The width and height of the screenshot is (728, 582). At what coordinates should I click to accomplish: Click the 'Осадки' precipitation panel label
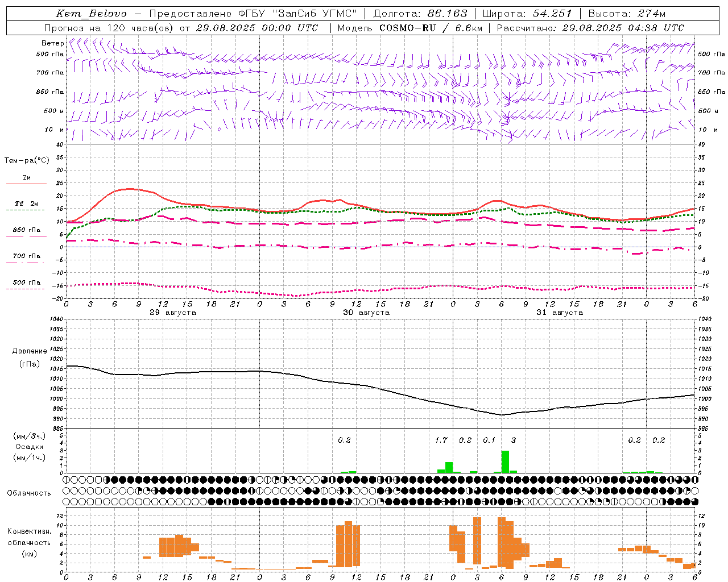(29, 447)
